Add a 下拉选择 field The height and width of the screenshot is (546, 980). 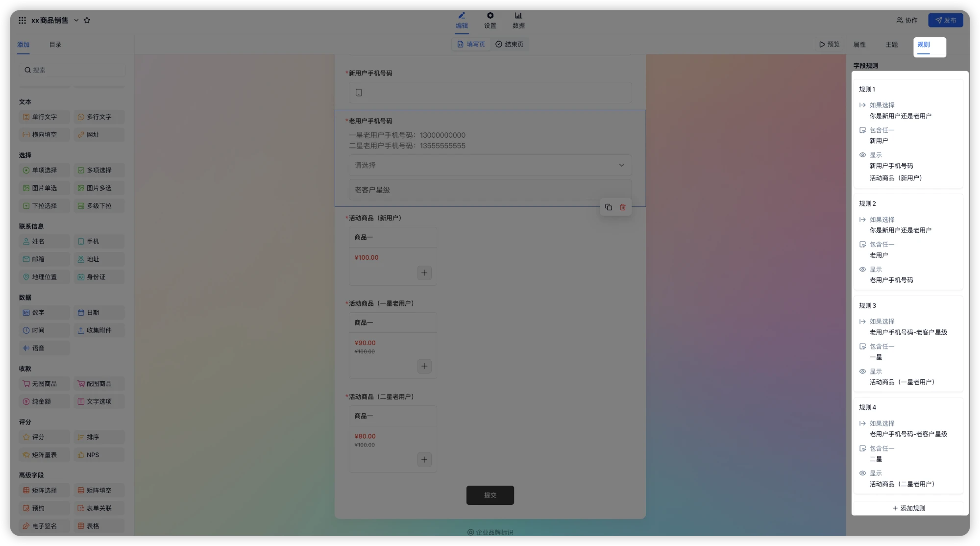[45, 206]
